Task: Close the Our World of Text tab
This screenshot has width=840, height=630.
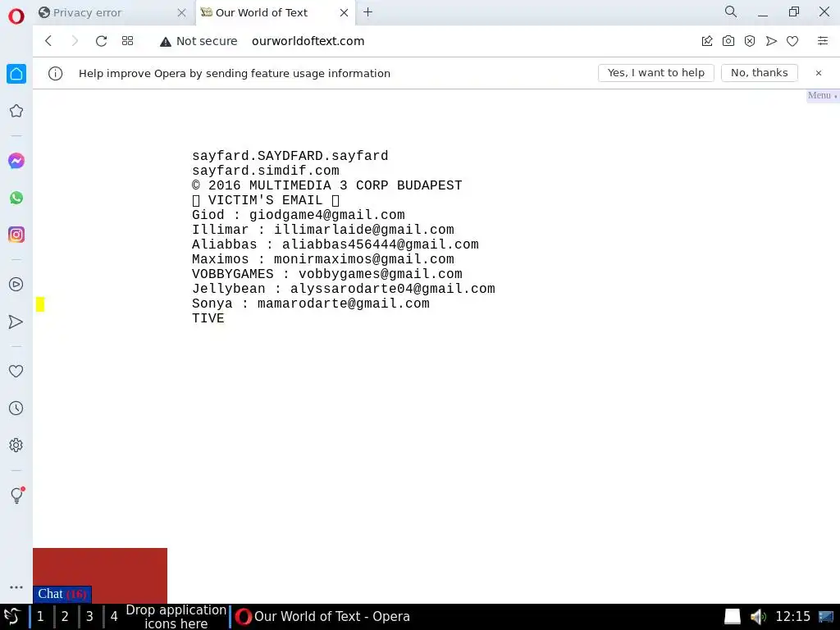Action: 344,13
